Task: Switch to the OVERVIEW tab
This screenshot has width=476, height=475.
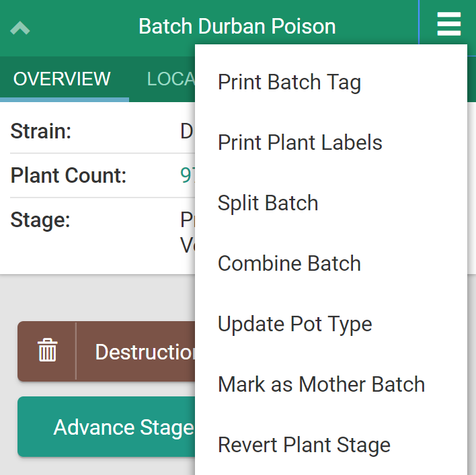Action: 62,79
